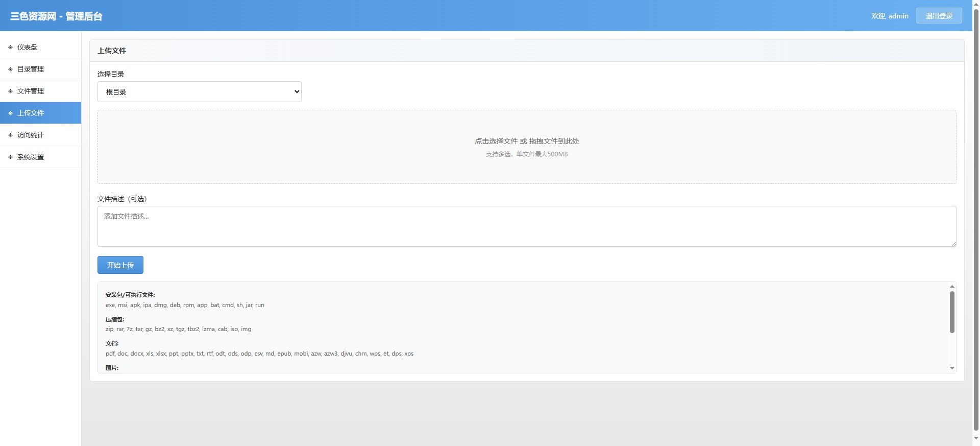Click the file types list scroll-down arrow
This screenshot has width=980, height=446.
[952, 368]
